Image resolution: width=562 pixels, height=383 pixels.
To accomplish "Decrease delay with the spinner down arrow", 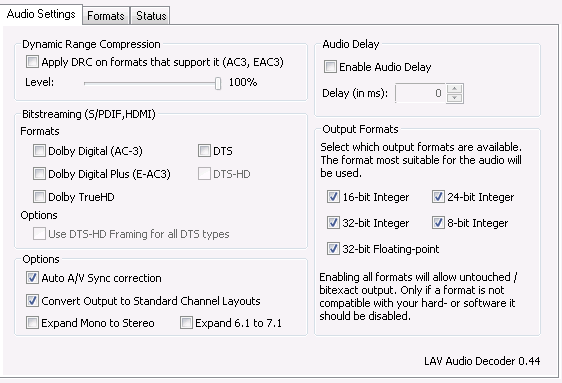I will pyautogui.click(x=455, y=98).
